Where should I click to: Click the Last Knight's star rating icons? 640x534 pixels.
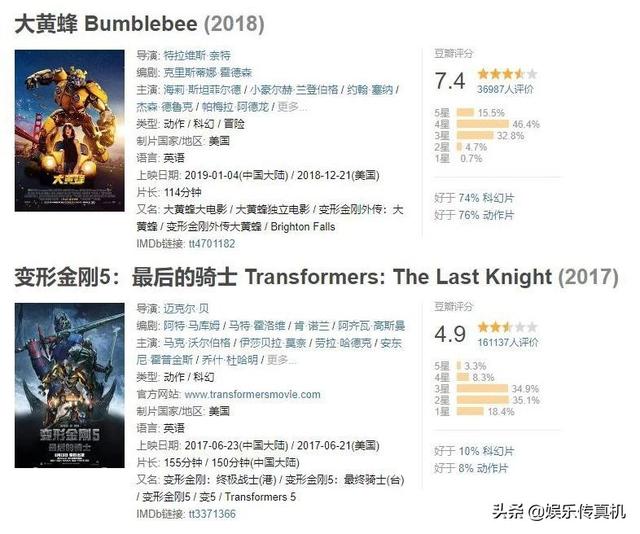[507, 327]
